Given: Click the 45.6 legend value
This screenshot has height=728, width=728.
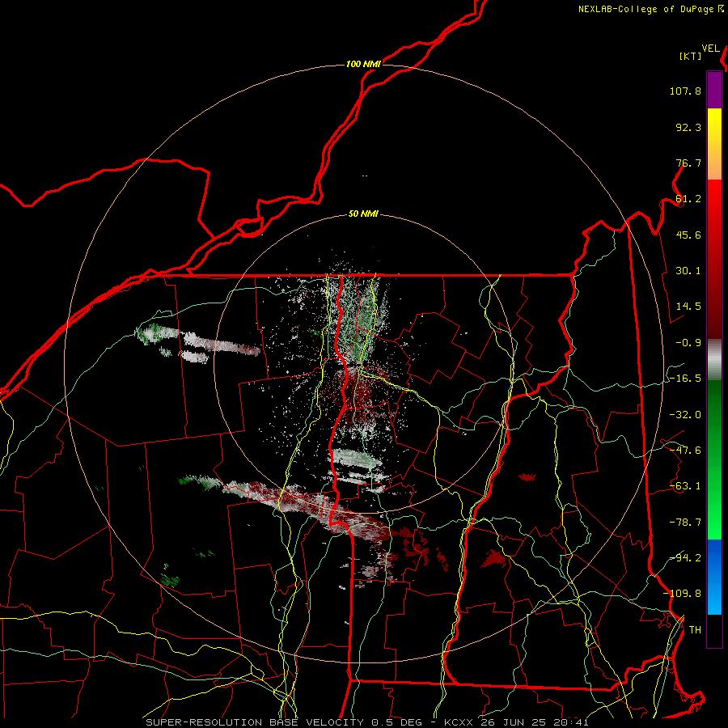Looking at the screenshot, I should tap(688, 235).
